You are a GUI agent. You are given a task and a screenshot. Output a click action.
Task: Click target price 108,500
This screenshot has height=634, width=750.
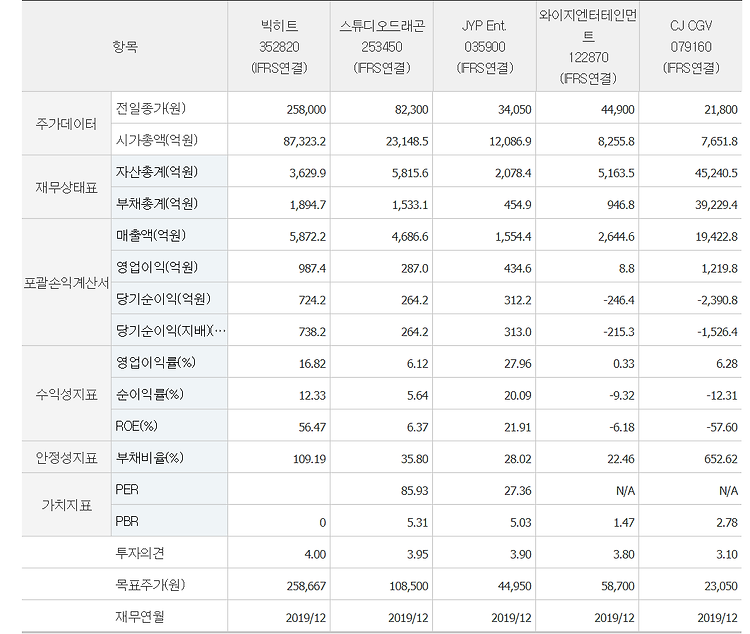tap(409, 586)
